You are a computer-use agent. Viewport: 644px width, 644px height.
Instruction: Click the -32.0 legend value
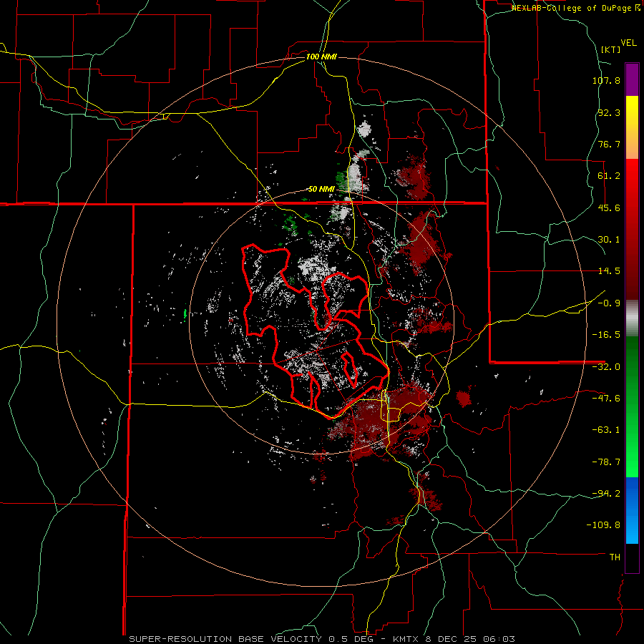pyautogui.click(x=606, y=367)
